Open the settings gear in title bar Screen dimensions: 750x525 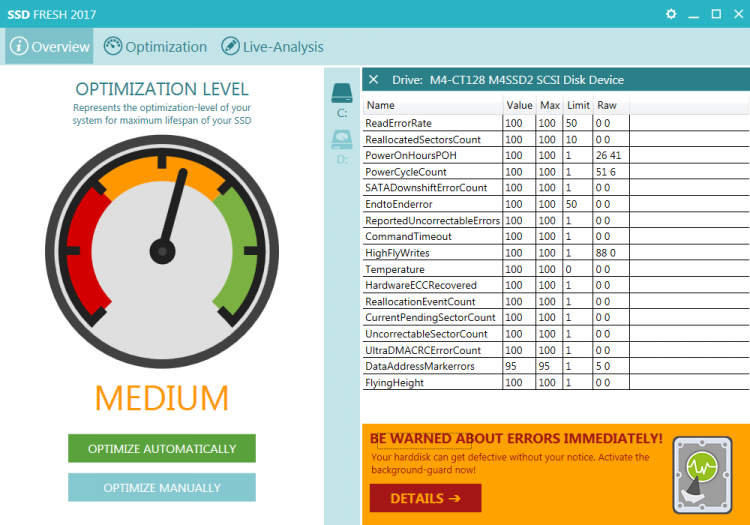[x=671, y=14]
